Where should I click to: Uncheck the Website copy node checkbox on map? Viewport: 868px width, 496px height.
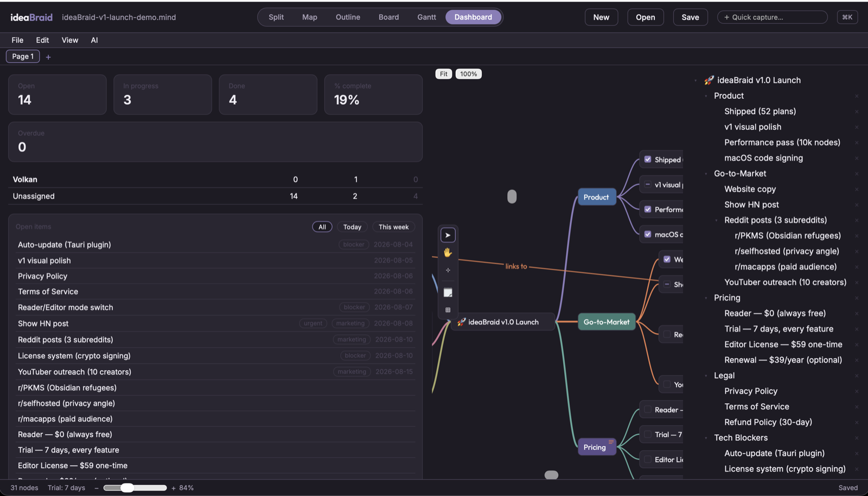point(667,259)
